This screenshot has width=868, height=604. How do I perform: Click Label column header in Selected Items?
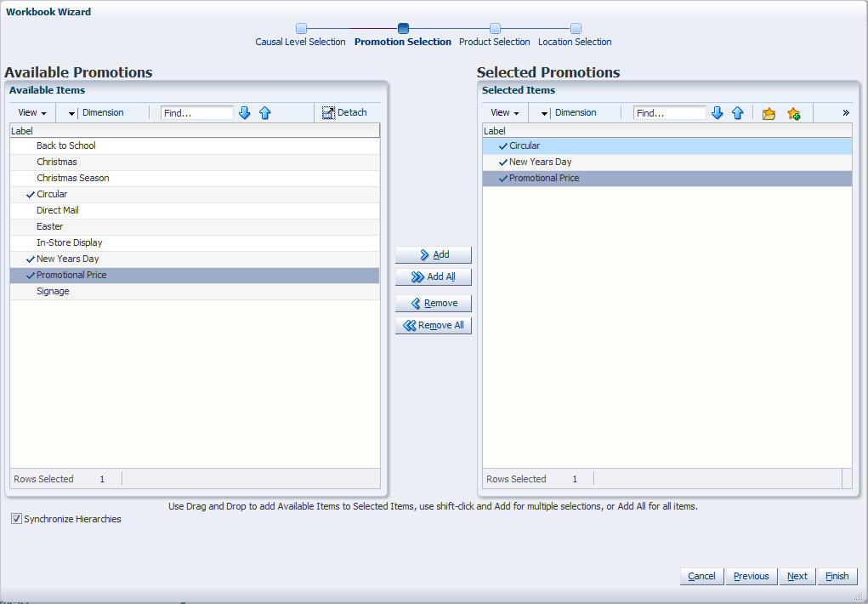click(667, 131)
